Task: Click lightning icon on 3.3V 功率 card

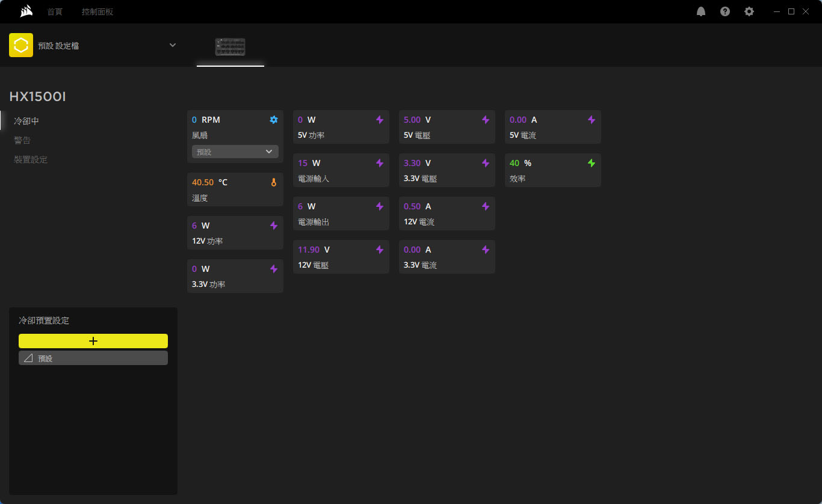Action: pos(274,269)
